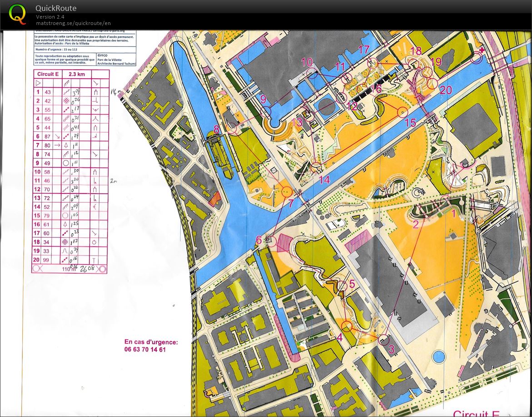
Task: Click the map label for control 1
Action: tap(453, 214)
